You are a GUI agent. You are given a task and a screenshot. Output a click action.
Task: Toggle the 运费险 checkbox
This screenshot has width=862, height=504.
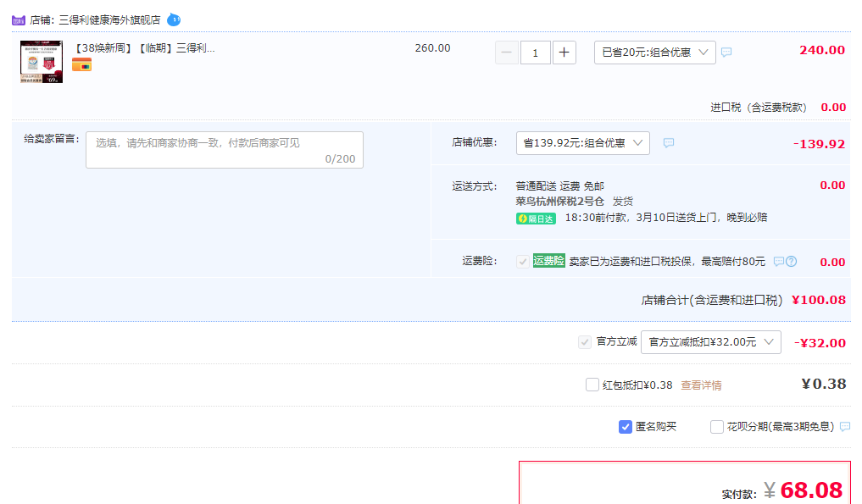[523, 262]
